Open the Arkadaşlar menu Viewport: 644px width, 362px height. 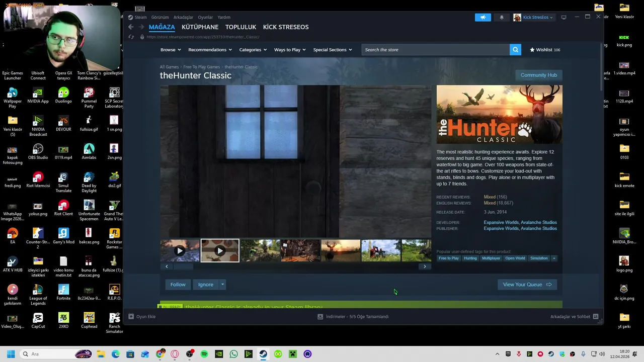click(x=183, y=17)
